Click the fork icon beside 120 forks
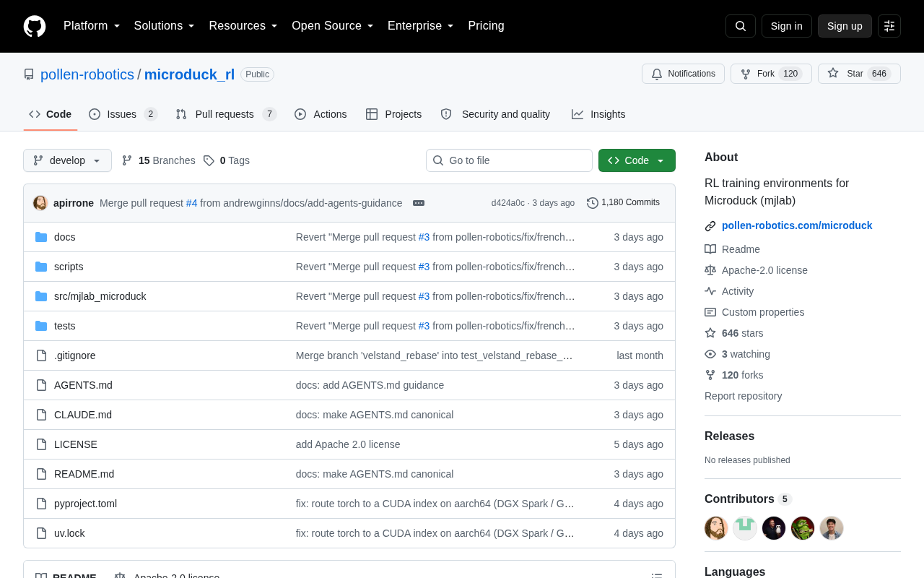The height and width of the screenshot is (578, 924). point(710,375)
